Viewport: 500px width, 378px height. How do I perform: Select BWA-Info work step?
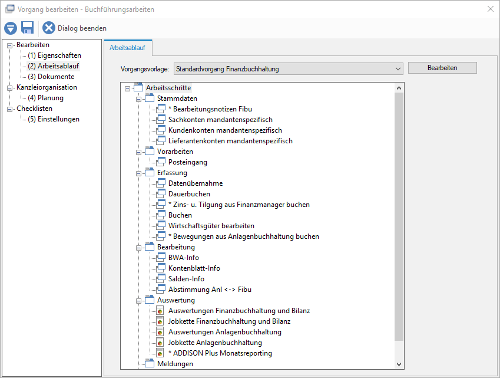(184, 258)
